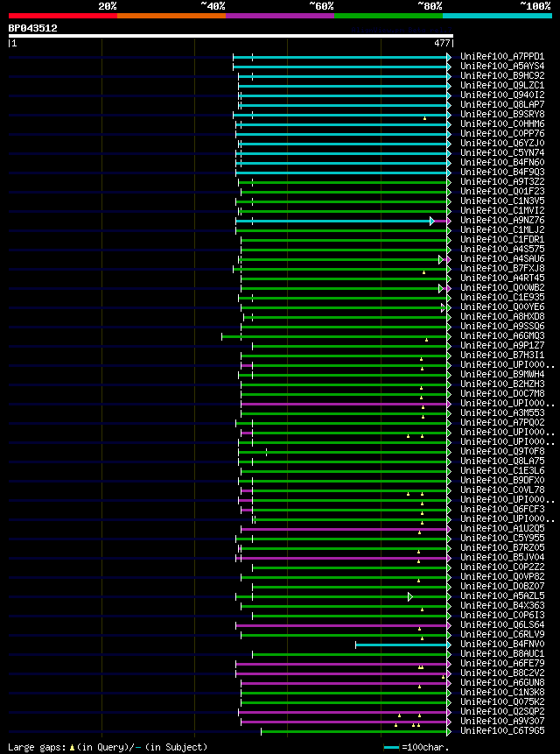Click the green ~80% identity legend segment

click(x=388, y=16)
